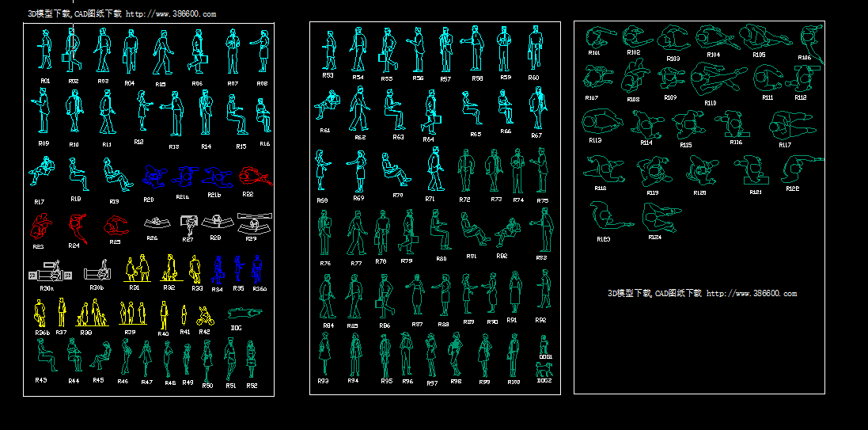Select the seated man block above R15
Viewport: 868px width, 430px height.
237,114
